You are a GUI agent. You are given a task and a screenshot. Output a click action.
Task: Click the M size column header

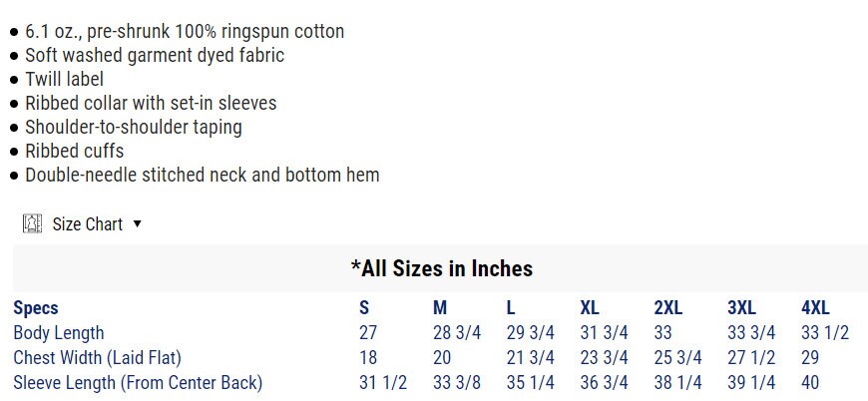click(440, 308)
